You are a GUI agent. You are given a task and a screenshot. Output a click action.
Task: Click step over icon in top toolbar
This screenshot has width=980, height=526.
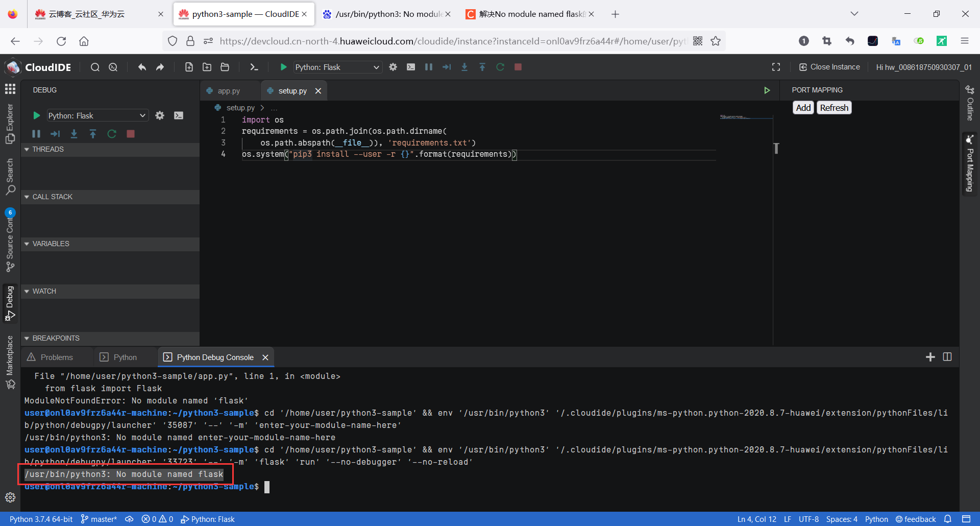[x=447, y=67]
